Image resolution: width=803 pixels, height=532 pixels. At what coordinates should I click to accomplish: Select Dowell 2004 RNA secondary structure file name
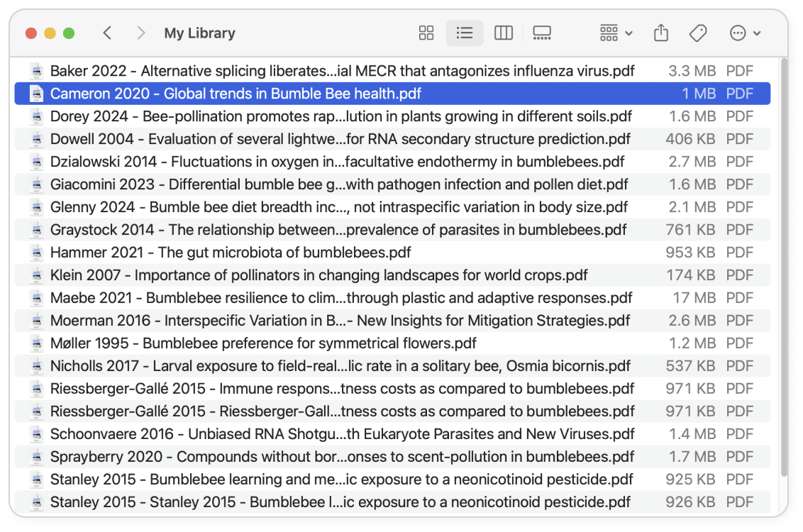click(340, 139)
